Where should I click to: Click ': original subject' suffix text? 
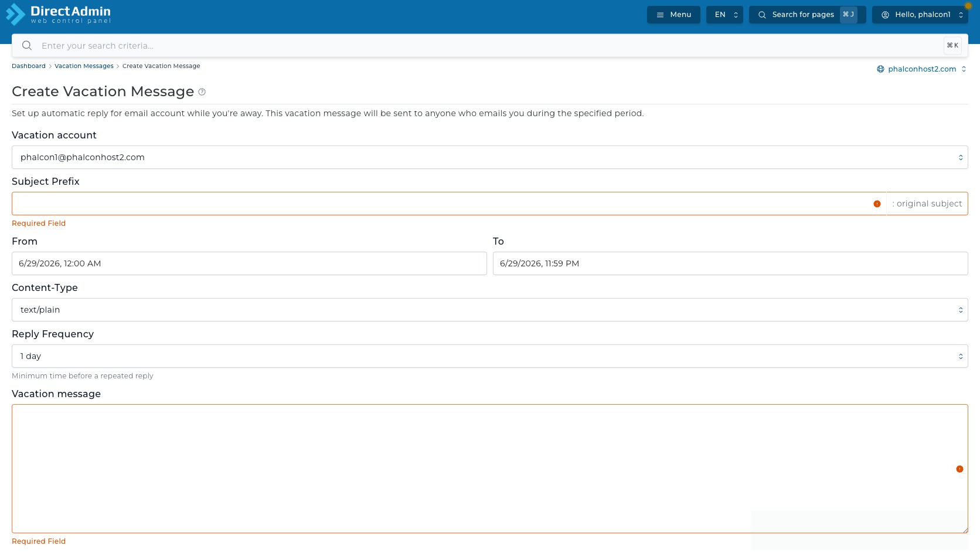click(x=927, y=204)
